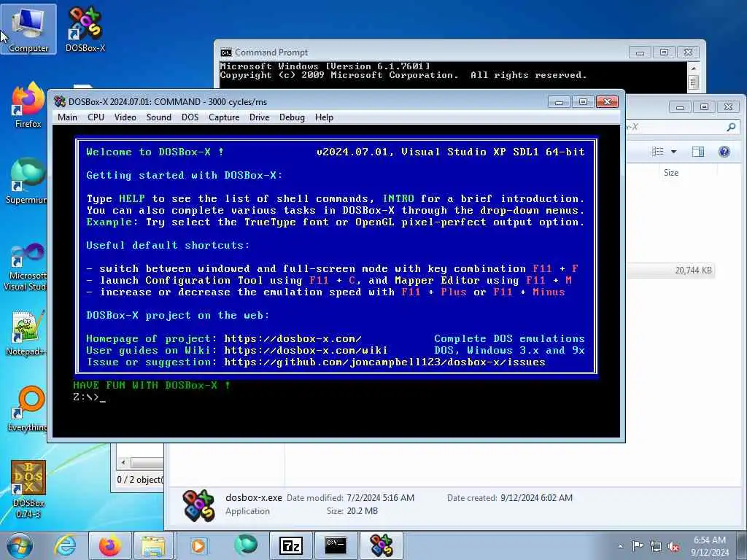
Task: Close the Command Prompt window
Action: pos(688,52)
